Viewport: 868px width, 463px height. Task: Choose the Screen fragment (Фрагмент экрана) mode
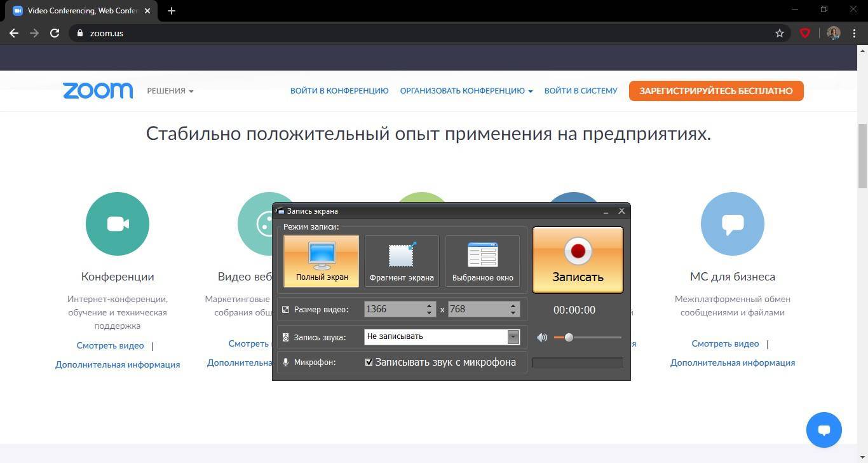point(402,261)
